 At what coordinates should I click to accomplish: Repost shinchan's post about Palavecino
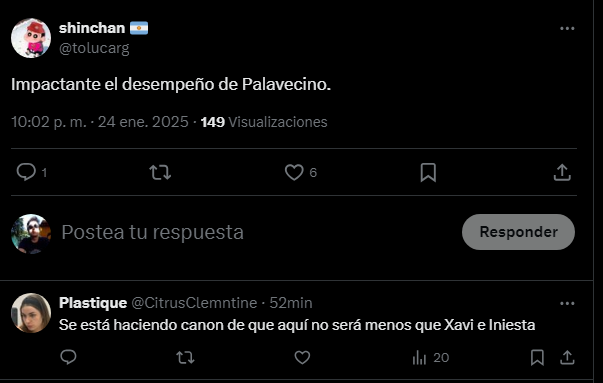[x=160, y=172]
